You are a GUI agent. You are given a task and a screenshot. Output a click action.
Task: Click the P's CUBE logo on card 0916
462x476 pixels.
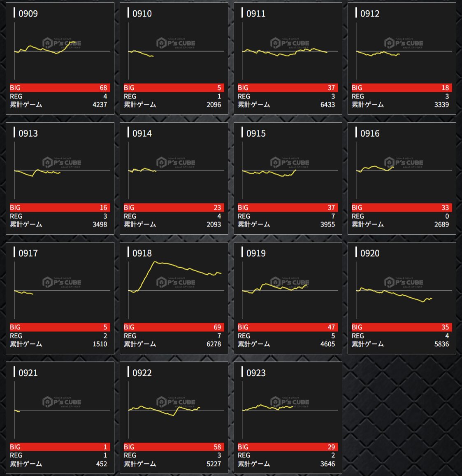pos(403,163)
